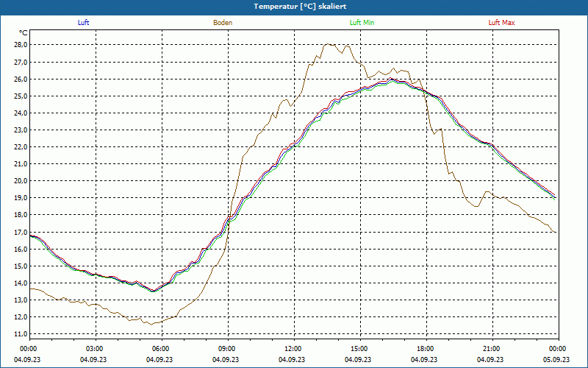Click the 15,0 y-axis value

pos(21,266)
